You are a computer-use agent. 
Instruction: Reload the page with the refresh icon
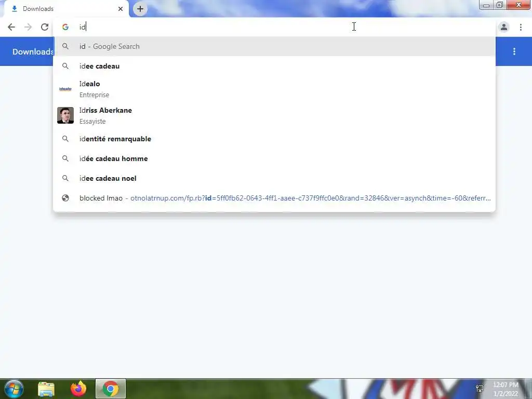point(45,27)
